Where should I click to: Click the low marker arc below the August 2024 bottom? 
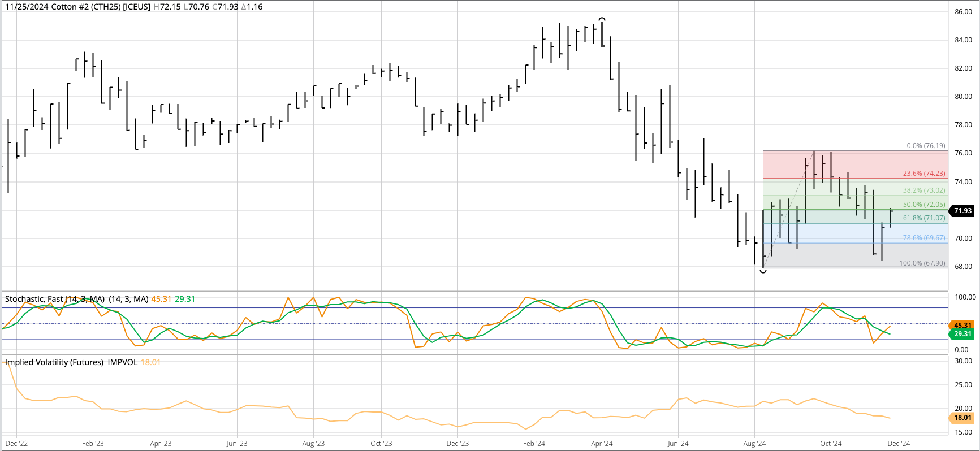763,272
